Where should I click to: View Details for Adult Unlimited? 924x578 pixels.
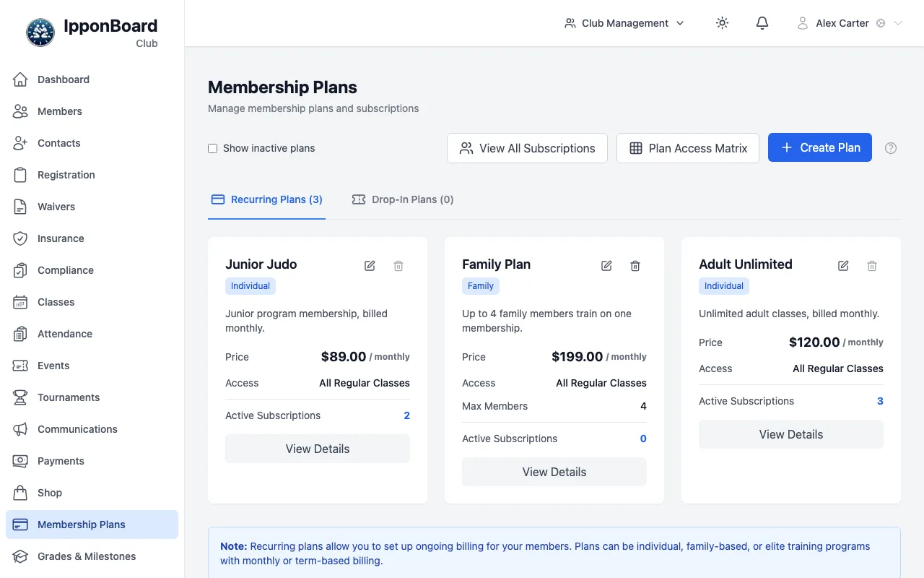pos(791,434)
